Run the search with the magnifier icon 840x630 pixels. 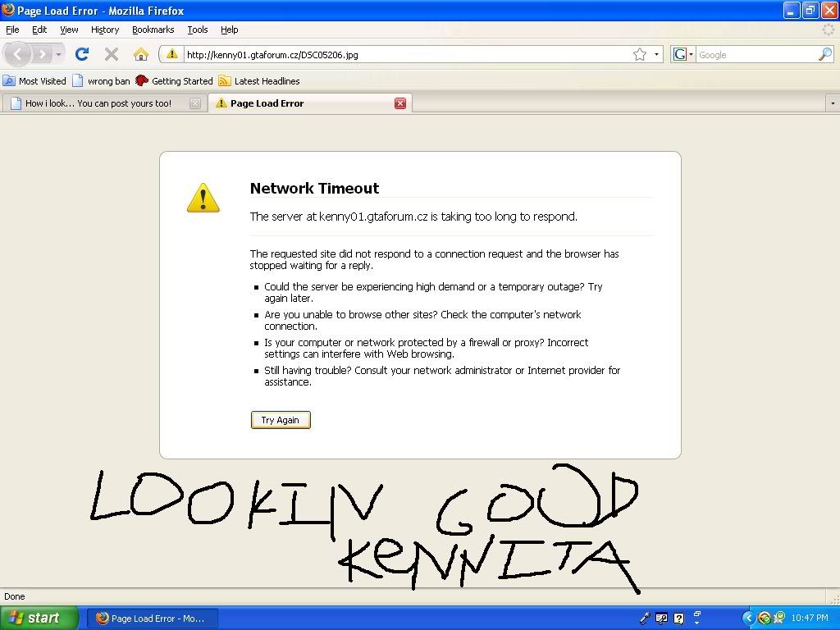[x=825, y=54]
